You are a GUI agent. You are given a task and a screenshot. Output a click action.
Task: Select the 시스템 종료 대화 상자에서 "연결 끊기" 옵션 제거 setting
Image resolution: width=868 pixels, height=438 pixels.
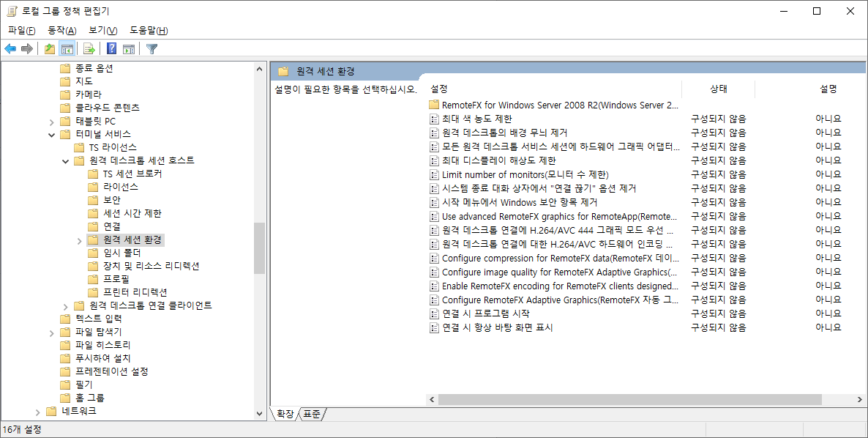539,188
